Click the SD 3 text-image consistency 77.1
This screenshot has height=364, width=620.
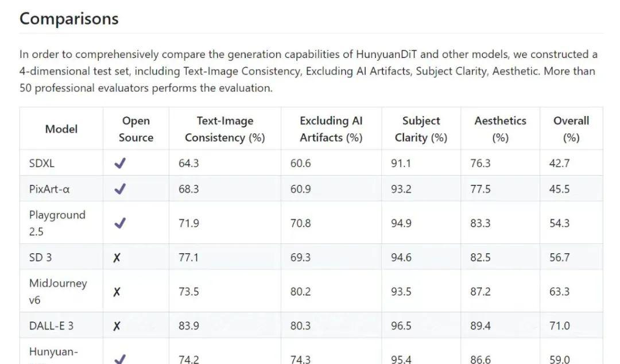pyautogui.click(x=189, y=258)
